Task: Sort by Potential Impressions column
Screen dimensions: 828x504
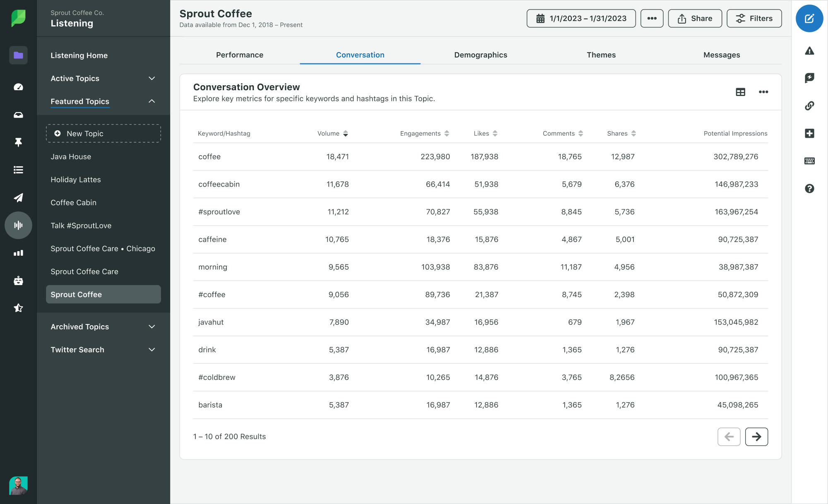Action: [735, 133]
